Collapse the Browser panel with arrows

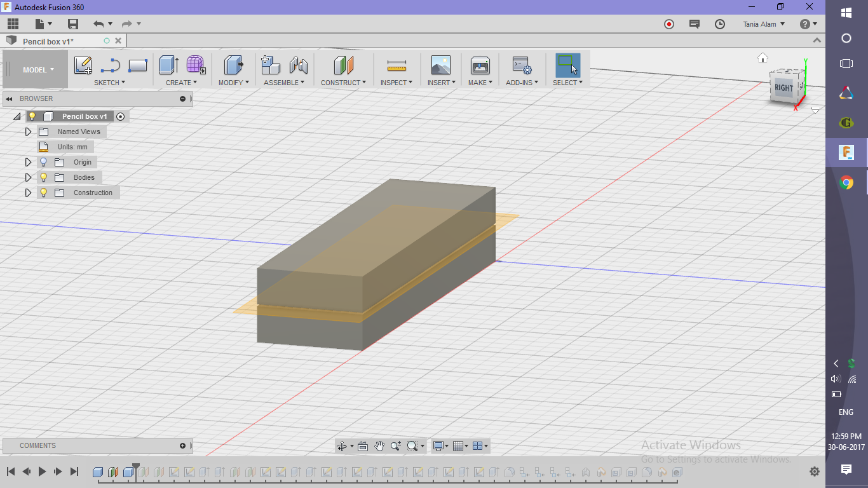tap(10, 98)
